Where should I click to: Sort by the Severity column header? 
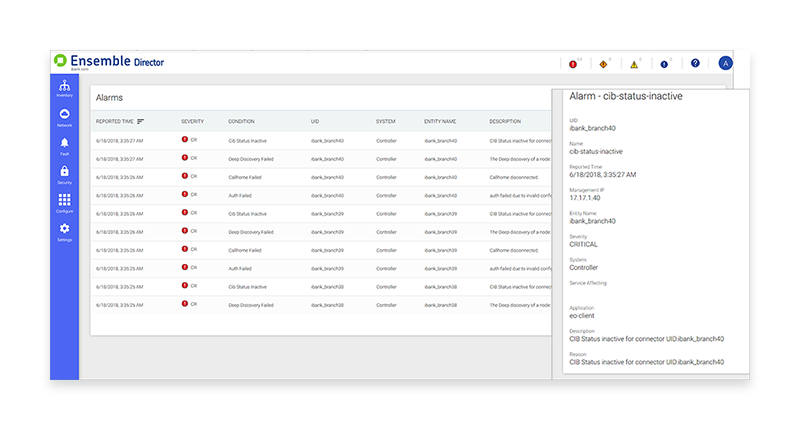pos(192,121)
